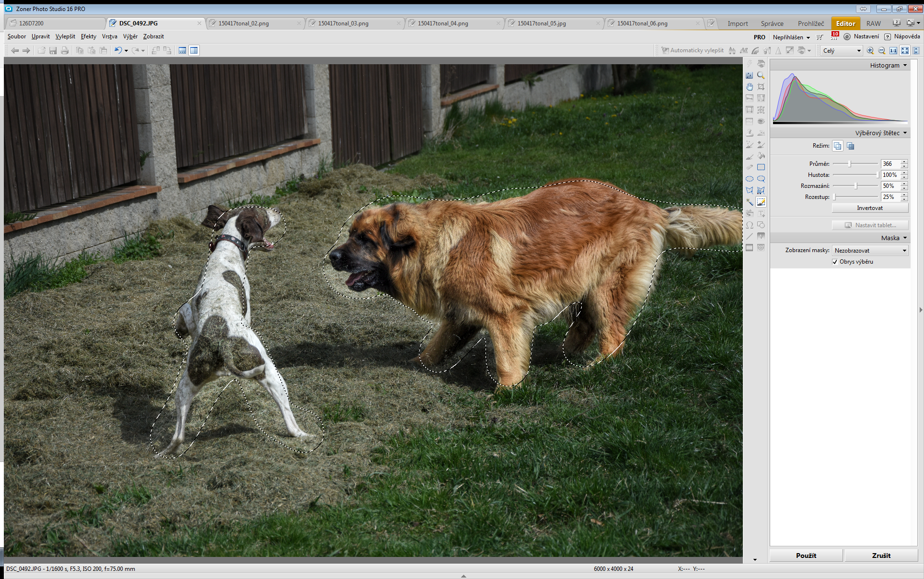Select the Fill bucket tool
The height and width of the screenshot is (579, 924).
click(x=761, y=156)
